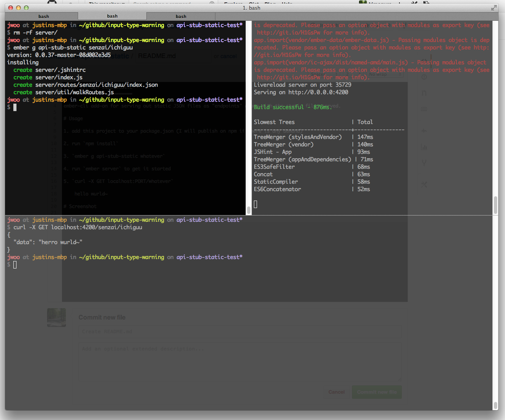Click the 'TreeMerger (appAndDependencies)' row

(x=314, y=159)
